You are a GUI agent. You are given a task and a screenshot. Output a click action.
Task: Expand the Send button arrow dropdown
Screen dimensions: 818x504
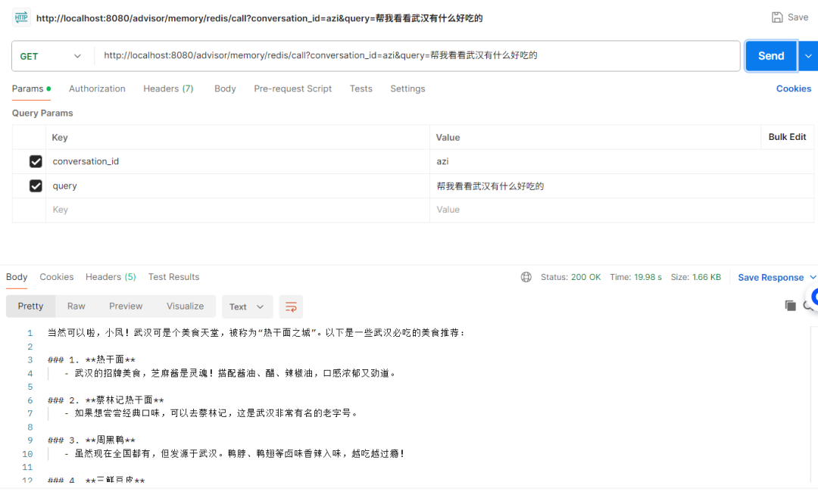click(808, 56)
